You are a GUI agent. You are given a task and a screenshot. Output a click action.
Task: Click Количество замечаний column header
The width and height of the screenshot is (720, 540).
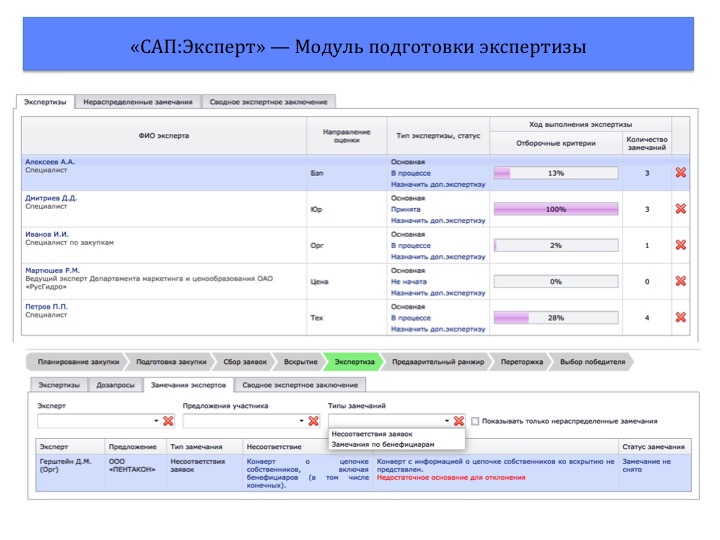click(x=647, y=143)
